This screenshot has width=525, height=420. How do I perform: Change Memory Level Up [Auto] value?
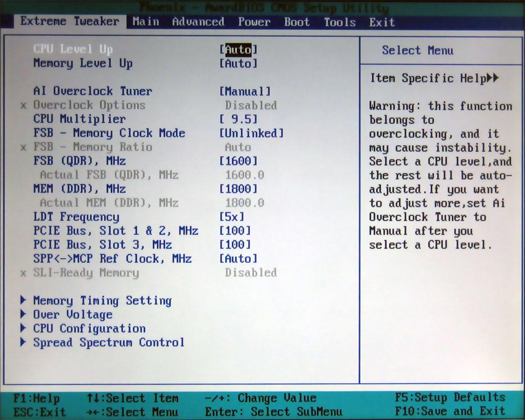[x=238, y=64]
